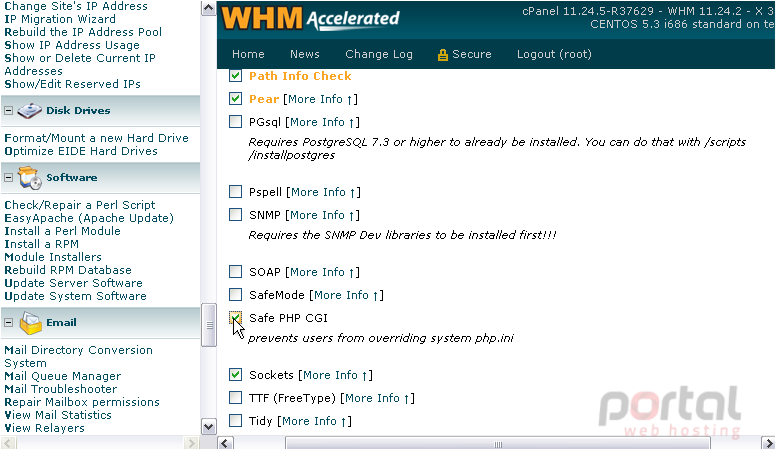
Task: Open the Change Log page
Action: click(x=379, y=54)
